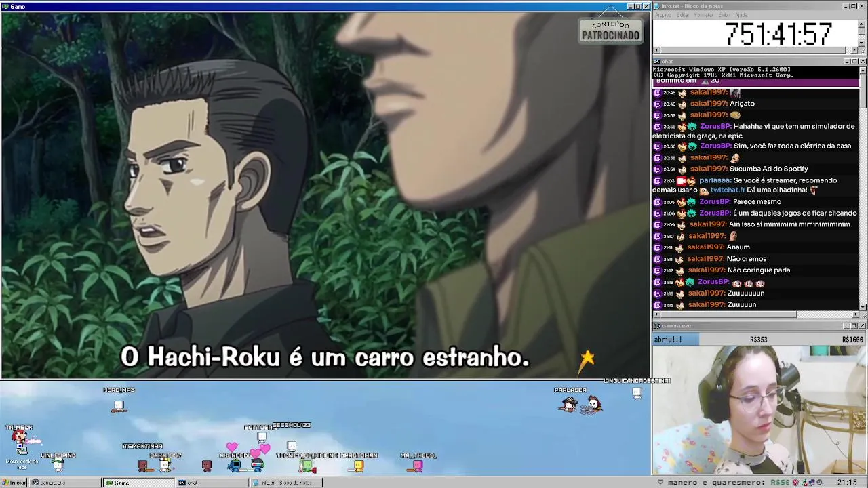Click the chat window scrollbar up arrow
The image size is (868, 488).
pyautogui.click(x=863, y=70)
